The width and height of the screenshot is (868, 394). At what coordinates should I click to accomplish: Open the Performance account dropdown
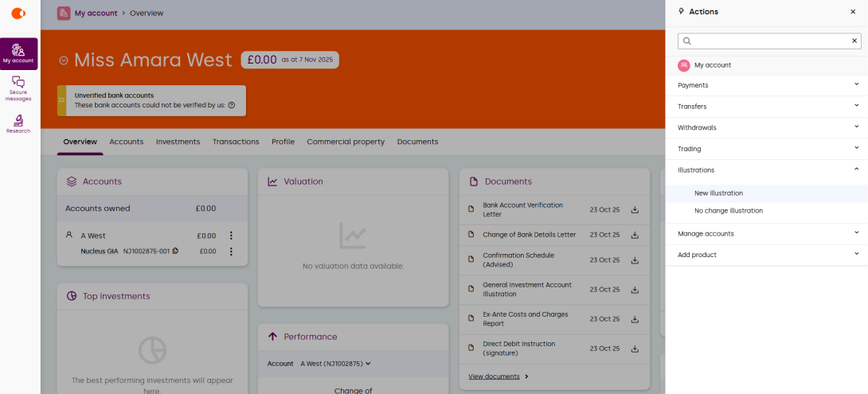pyautogui.click(x=335, y=364)
